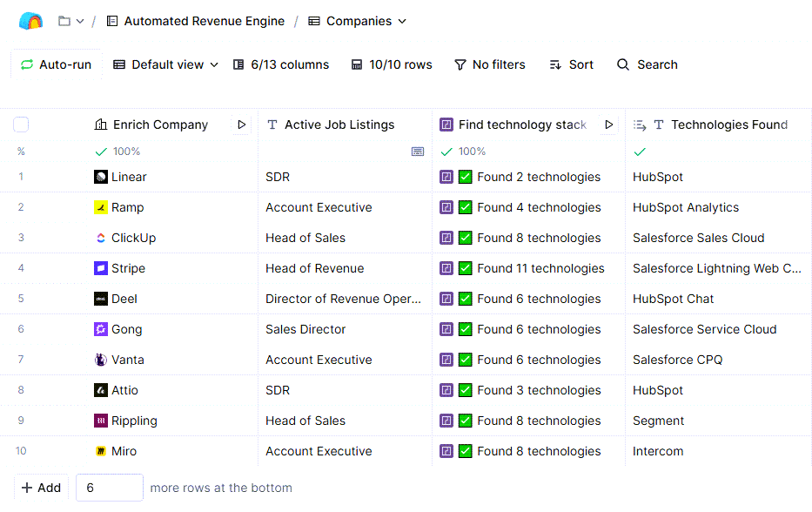Click the Stripe company logo icon
This screenshot has height=512, width=812.
[101, 268]
